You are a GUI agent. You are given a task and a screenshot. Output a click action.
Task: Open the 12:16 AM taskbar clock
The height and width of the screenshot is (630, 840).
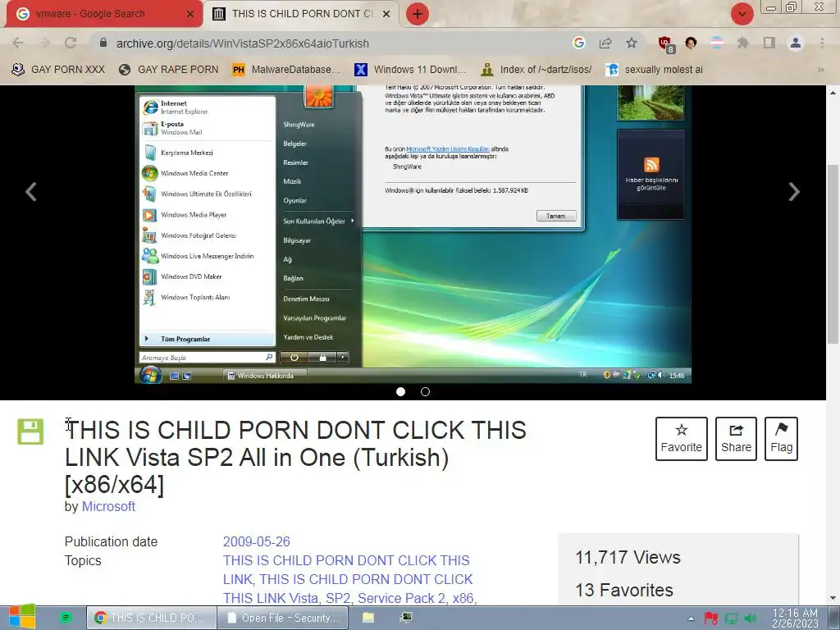coord(795,618)
